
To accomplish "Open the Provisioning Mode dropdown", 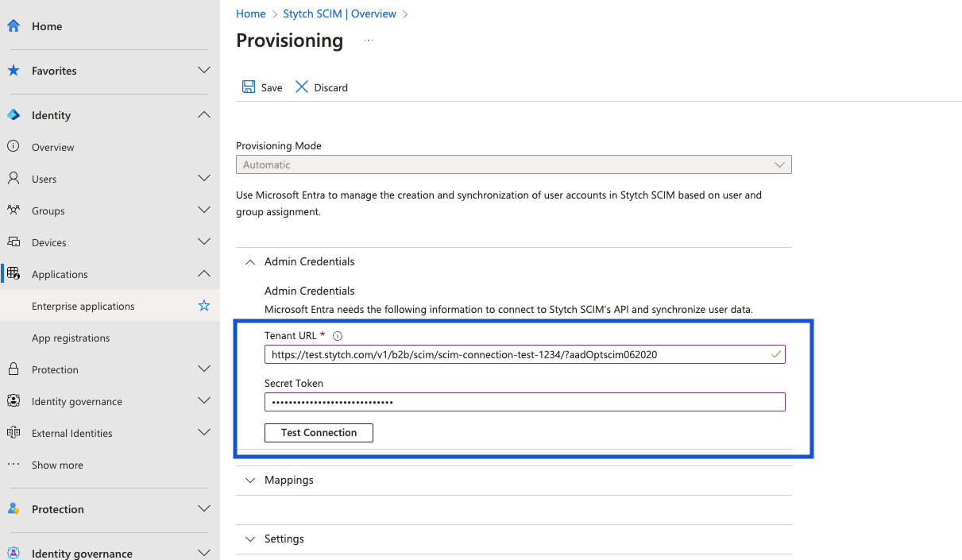I will 778,164.
